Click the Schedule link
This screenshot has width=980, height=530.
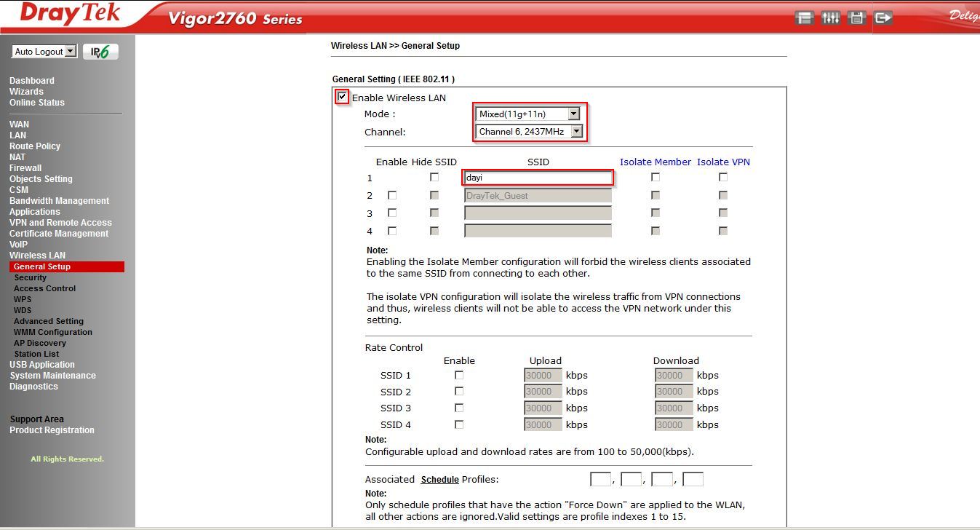[x=439, y=479]
